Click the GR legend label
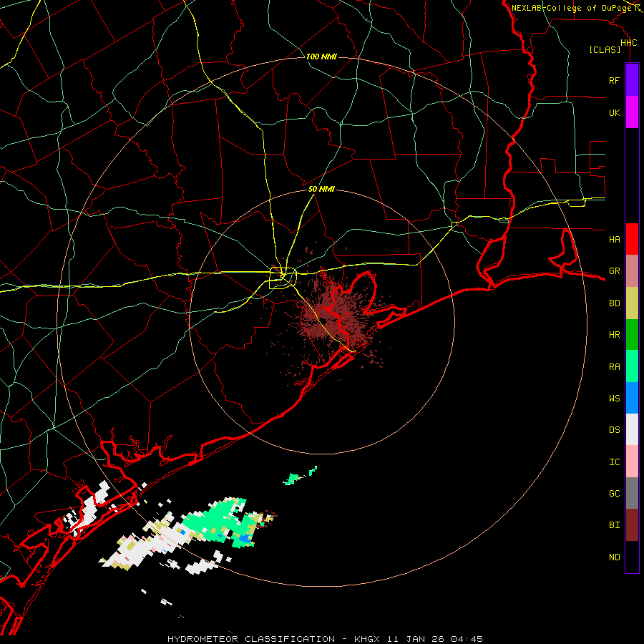Screen dimensions: 644x644 [615, 271]
